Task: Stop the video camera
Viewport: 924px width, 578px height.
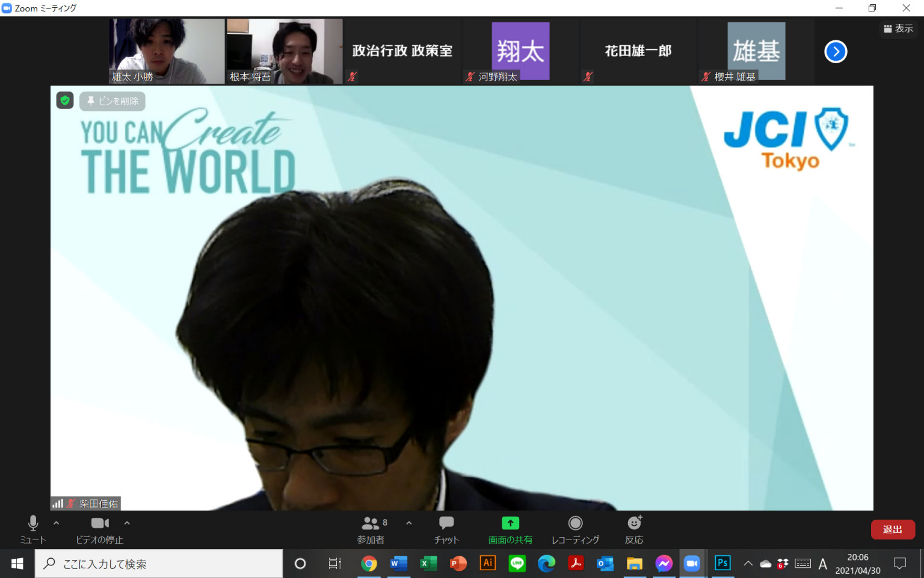Action: pos(100,529)
